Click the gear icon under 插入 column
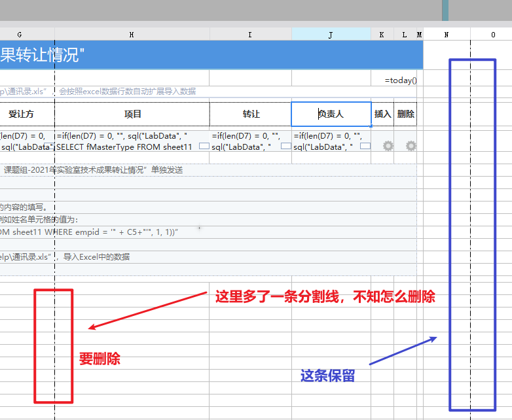The image size is (512, 420). pos(388,146)
